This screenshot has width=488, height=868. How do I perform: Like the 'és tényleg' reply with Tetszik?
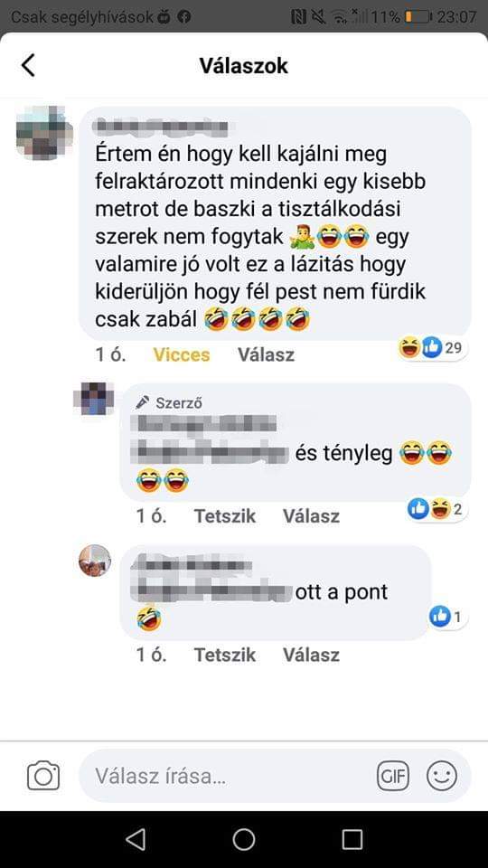(225, 516)
